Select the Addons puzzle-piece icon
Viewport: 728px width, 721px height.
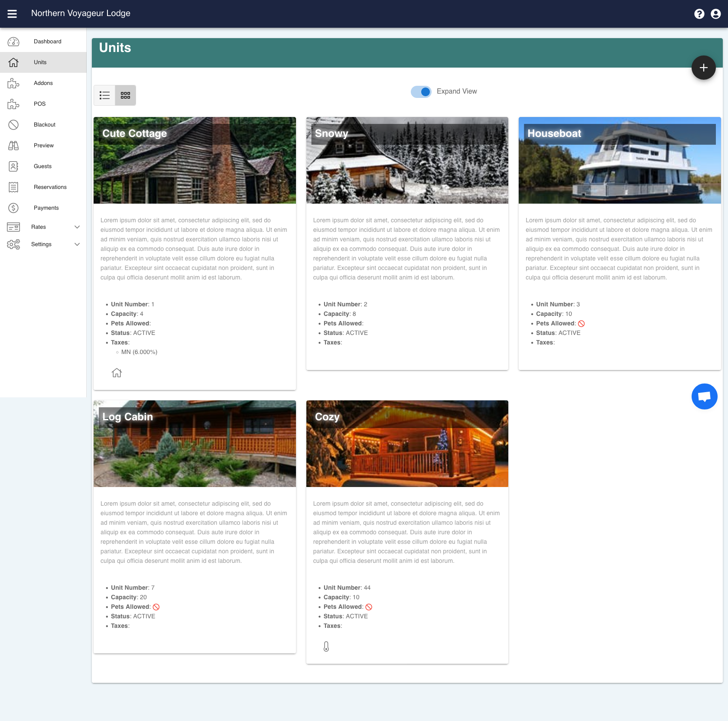13,83
